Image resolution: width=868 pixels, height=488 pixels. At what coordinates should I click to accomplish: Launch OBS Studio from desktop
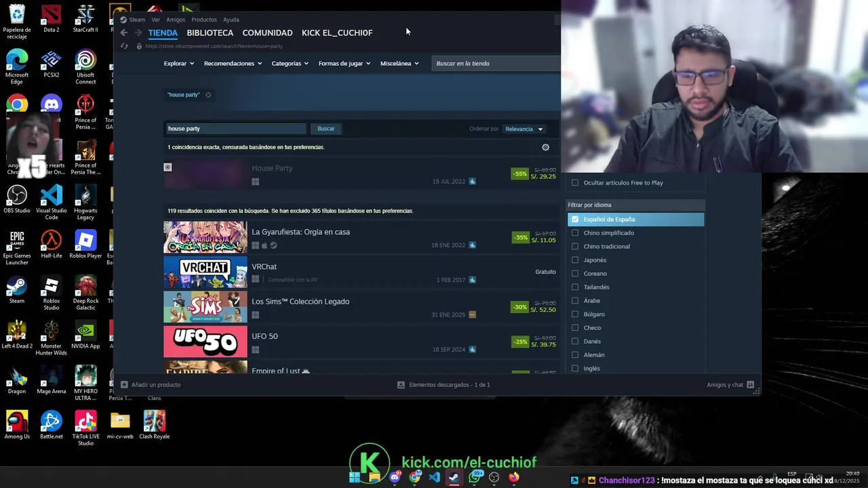(x=17, y=199)
